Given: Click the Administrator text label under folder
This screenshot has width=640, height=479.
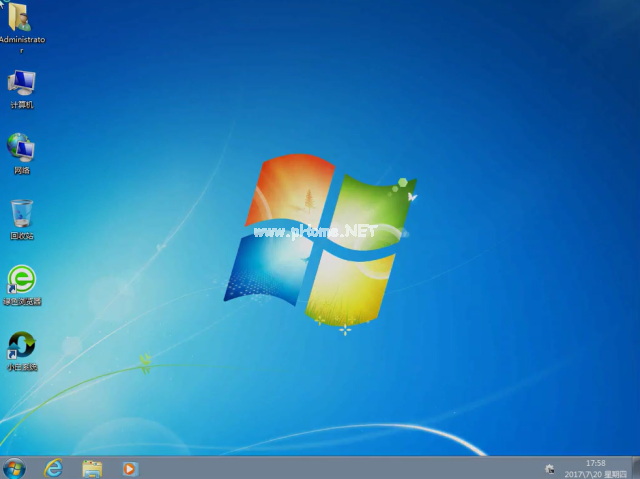Looking at the screenshot, I should click(22, 44).
